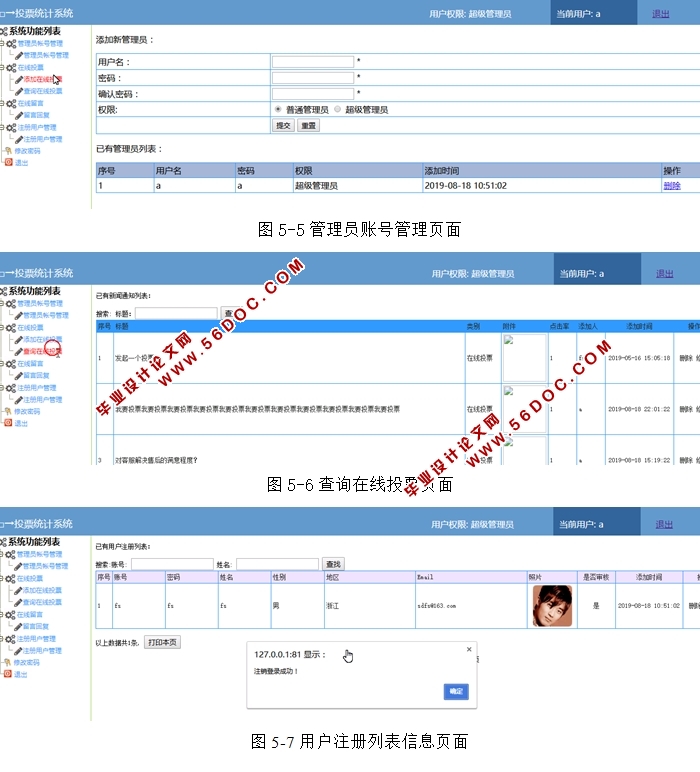Click gear icon beside 注册用户管理 in Figure 5-7 sidebar
This screenshot has width=700, height=772.
point(10,639)
